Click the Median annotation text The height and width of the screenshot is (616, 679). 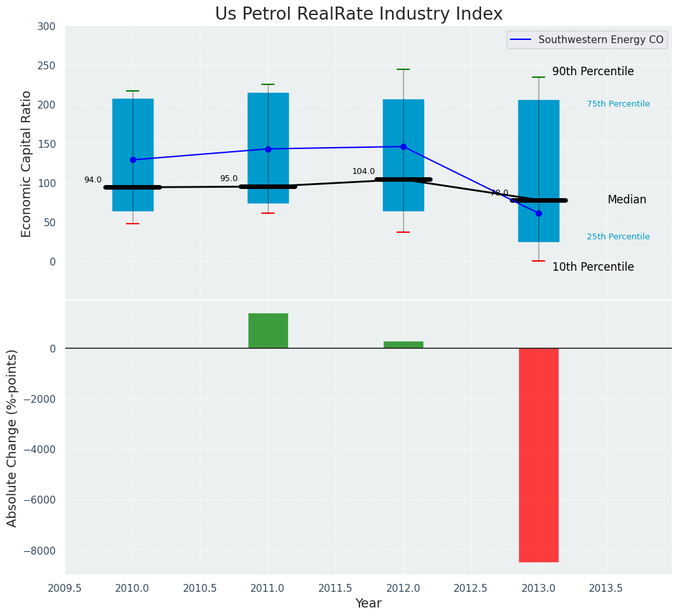coord(626,200)
